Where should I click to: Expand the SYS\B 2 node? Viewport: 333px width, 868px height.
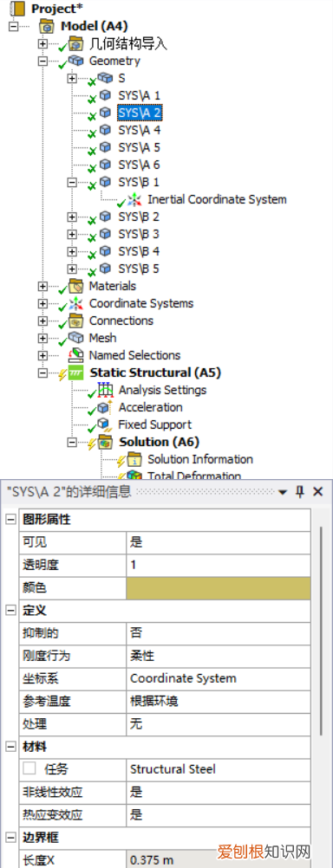point(71,217)
